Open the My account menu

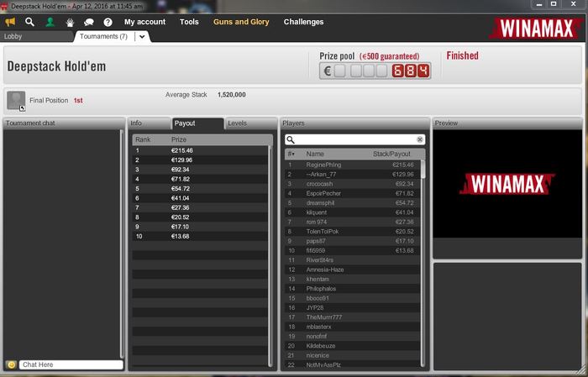point(144,22)
